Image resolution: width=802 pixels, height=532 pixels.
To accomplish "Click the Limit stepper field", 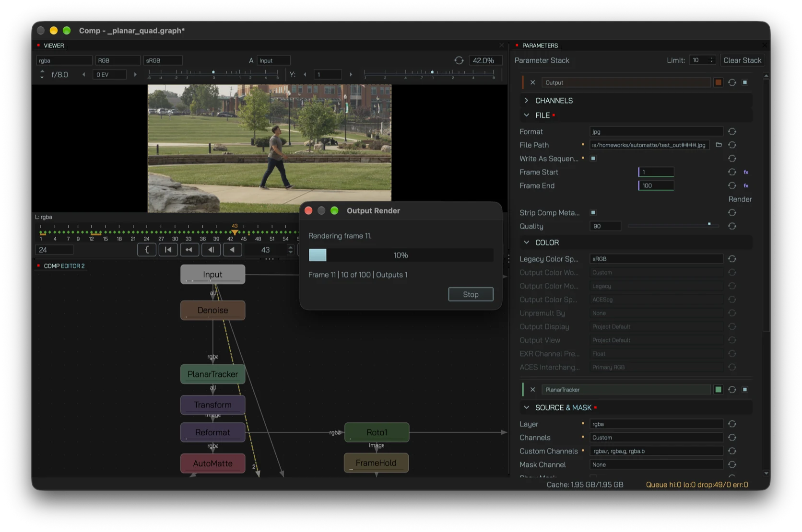I will coord(702,60).
